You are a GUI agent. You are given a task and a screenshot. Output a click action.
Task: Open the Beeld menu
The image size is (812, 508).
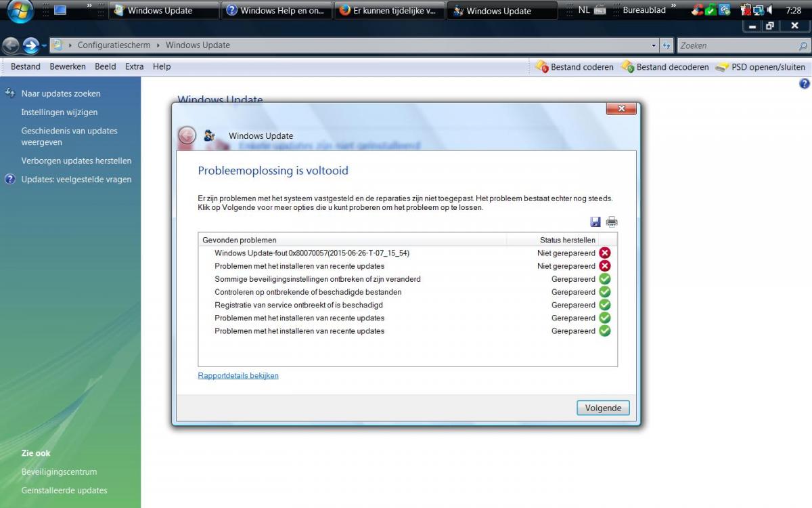(106, 66)
